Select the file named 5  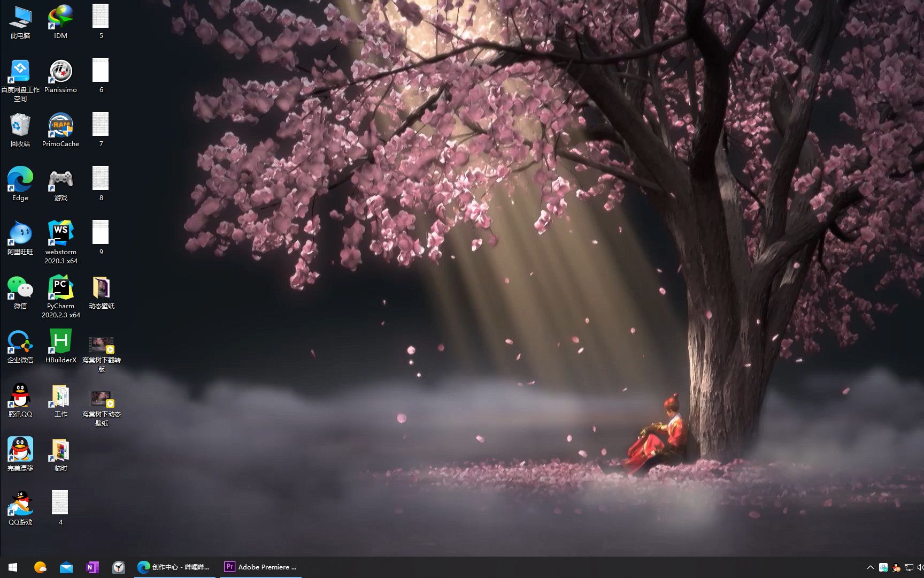(101, 22)
